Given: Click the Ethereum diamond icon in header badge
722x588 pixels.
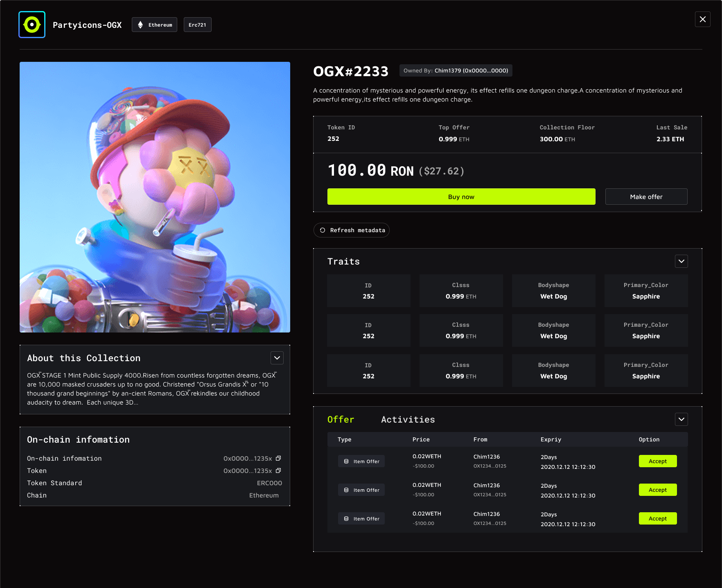Looking at the screenshot, I should 140,25.
